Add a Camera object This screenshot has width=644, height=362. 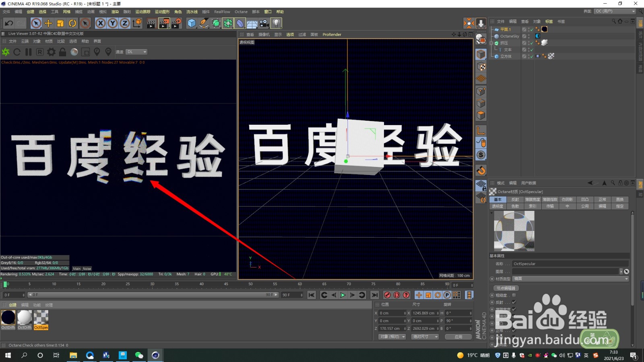pos(264,23)
